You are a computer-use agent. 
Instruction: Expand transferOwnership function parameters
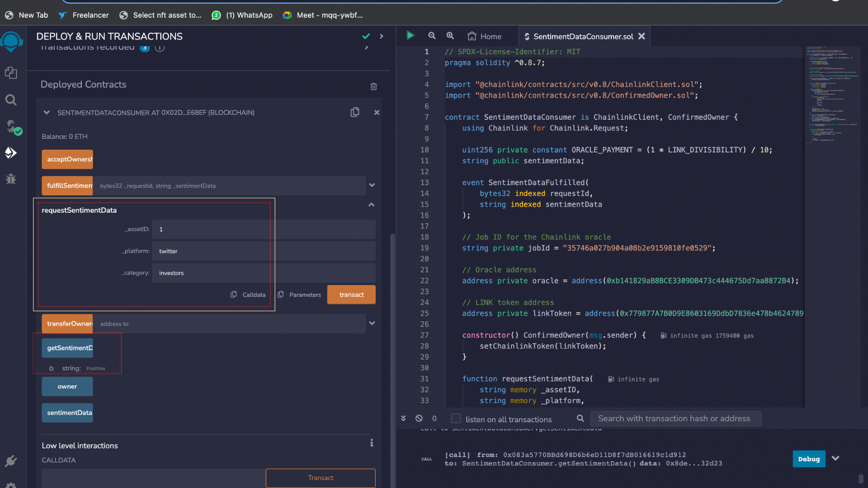[372, 324]
